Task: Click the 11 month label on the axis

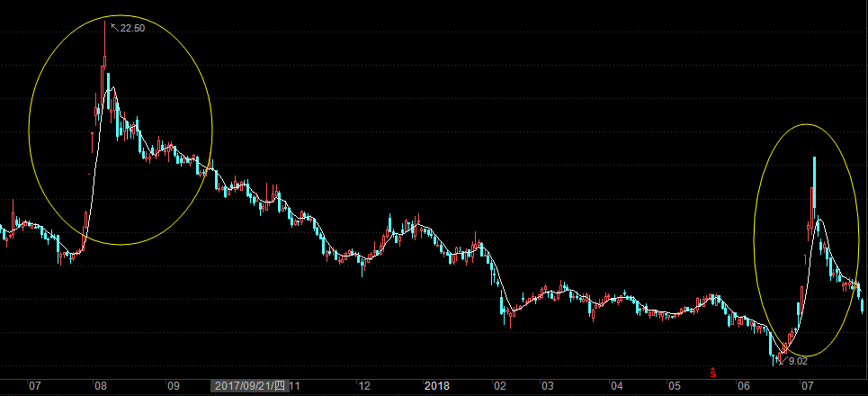Action: pyautogui.click(x=294, y=386)
